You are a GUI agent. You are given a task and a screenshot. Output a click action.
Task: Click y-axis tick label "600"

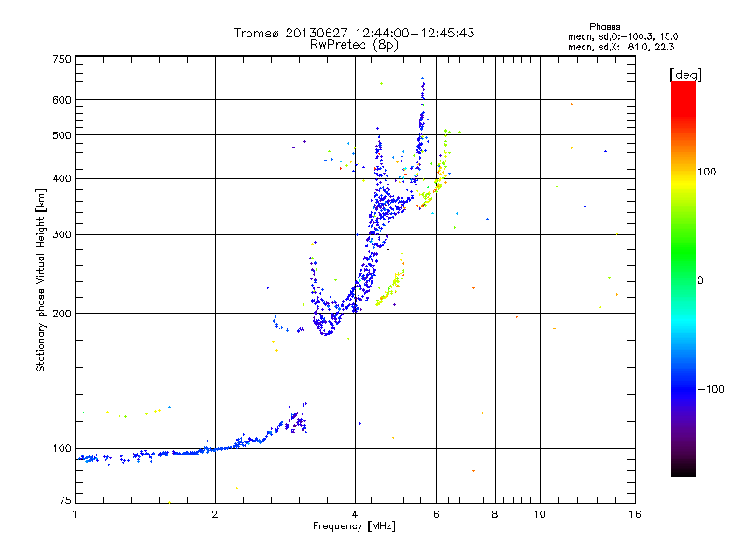click(62, 100)
